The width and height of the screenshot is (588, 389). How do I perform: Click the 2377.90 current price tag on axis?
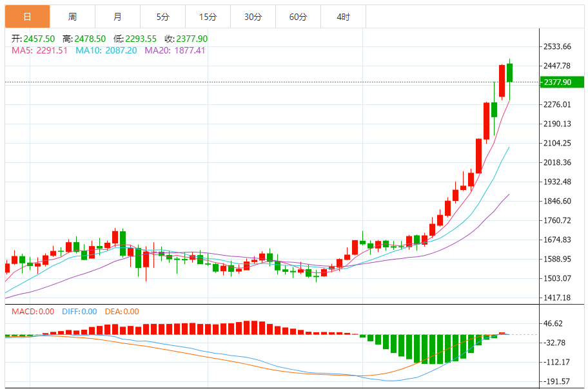[x=557, y=82]
